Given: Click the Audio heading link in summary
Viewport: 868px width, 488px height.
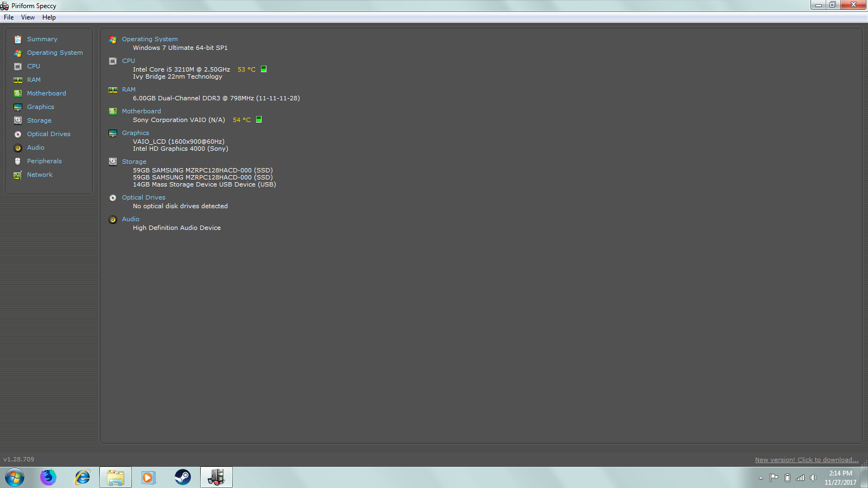Looking at the screenshot, I should (131, 219).
